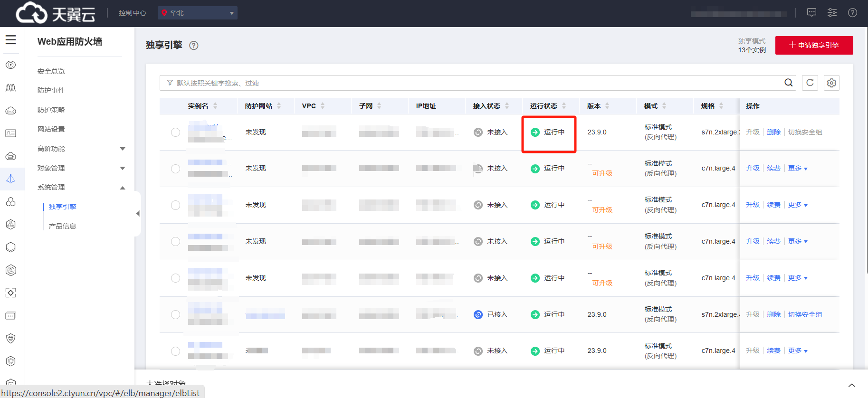Viewport: 868px width, 398px height.
Task: Click 切换安全组 link in the 已接入 row
Action: [805, 314]
